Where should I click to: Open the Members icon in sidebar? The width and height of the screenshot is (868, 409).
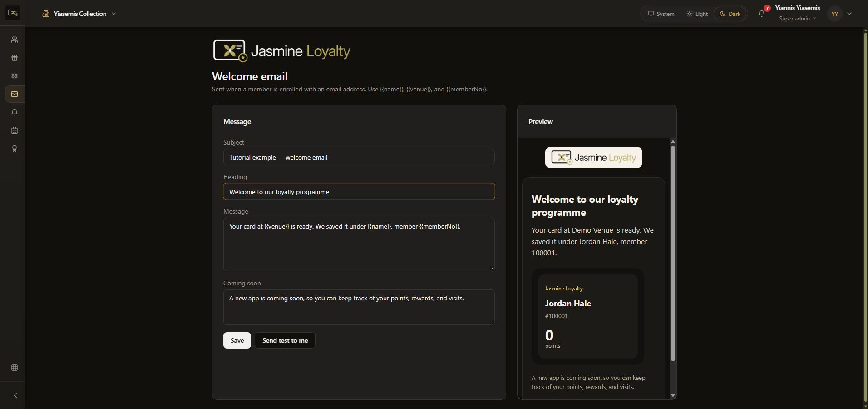coord(15,40)
